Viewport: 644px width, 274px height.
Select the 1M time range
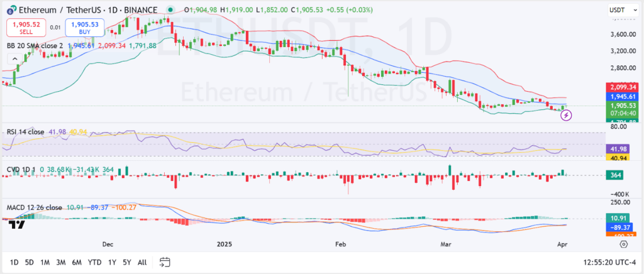(45, 262)
